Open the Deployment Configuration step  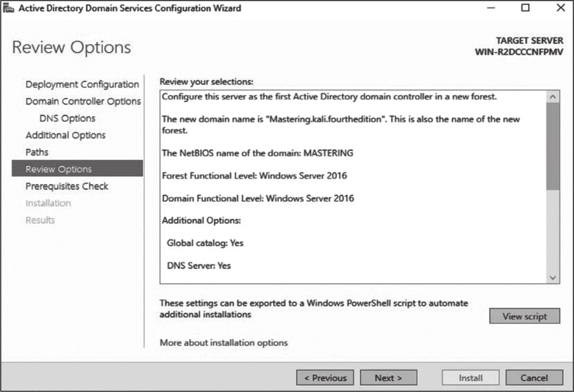82,84
